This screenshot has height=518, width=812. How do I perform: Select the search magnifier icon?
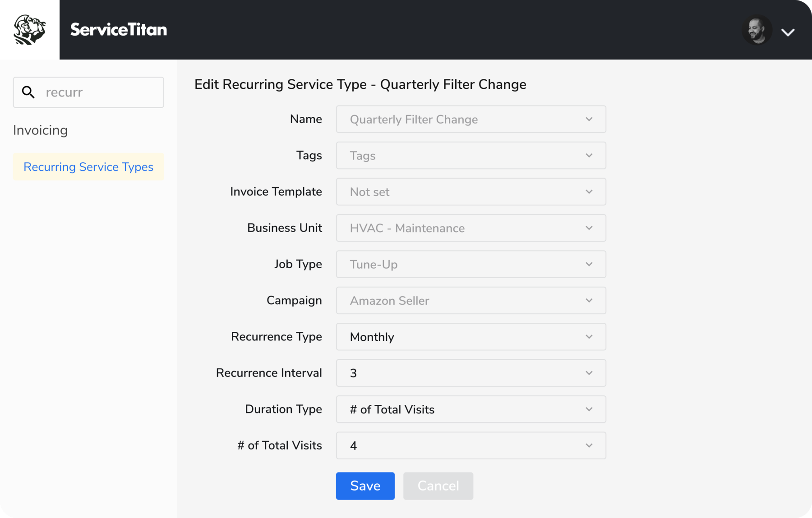click(28, 92)
